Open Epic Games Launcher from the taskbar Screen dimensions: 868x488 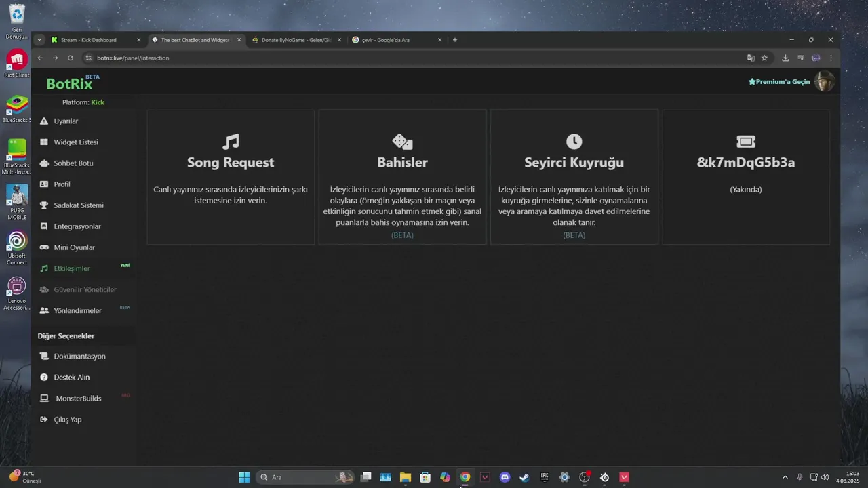(545, 477)
